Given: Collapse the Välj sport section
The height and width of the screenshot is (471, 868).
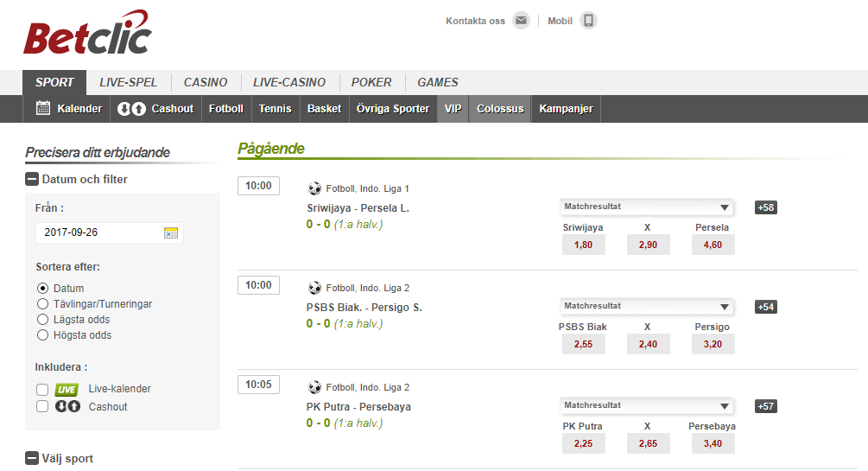Looking at the screenshot, I should coord(32,458).
